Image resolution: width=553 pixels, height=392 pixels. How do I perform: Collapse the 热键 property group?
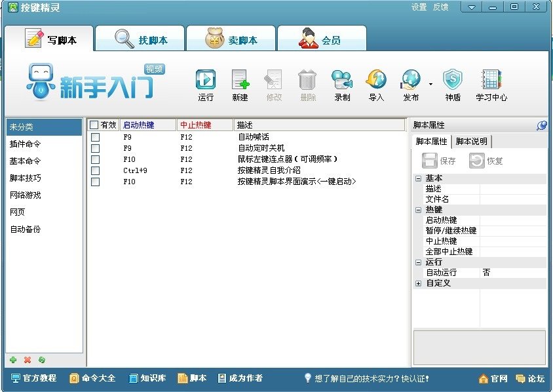[418, 210]
